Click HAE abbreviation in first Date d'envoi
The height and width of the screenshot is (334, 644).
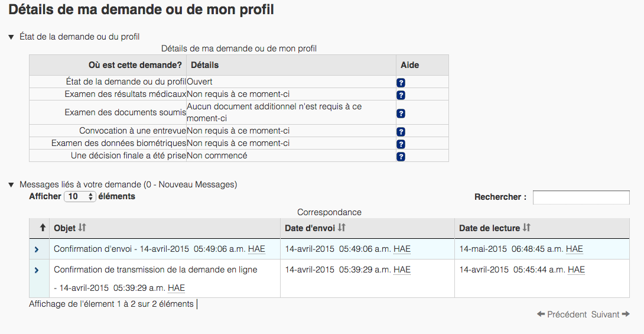(402, 249)
